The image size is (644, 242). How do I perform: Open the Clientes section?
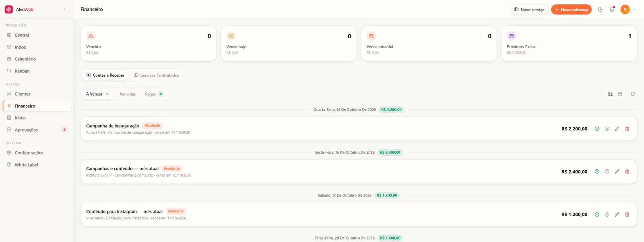[x=37, y=94]
